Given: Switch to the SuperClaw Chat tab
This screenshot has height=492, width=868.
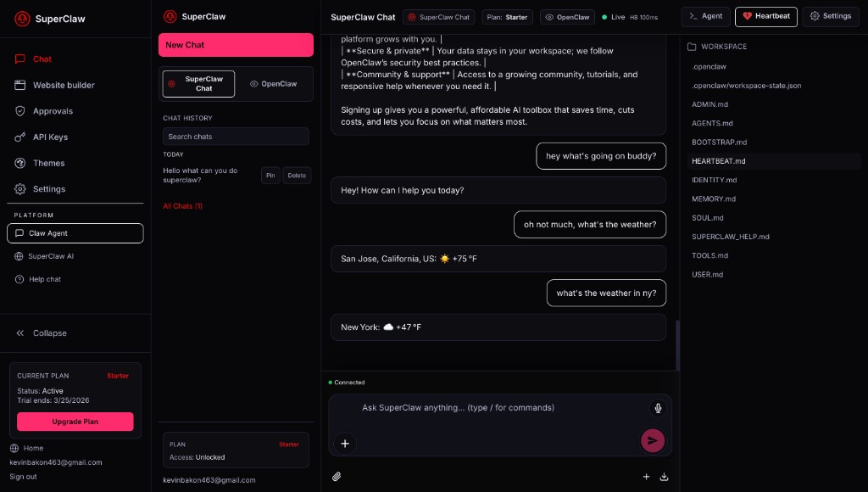Looking at the screenshot, I should point(438,16).
